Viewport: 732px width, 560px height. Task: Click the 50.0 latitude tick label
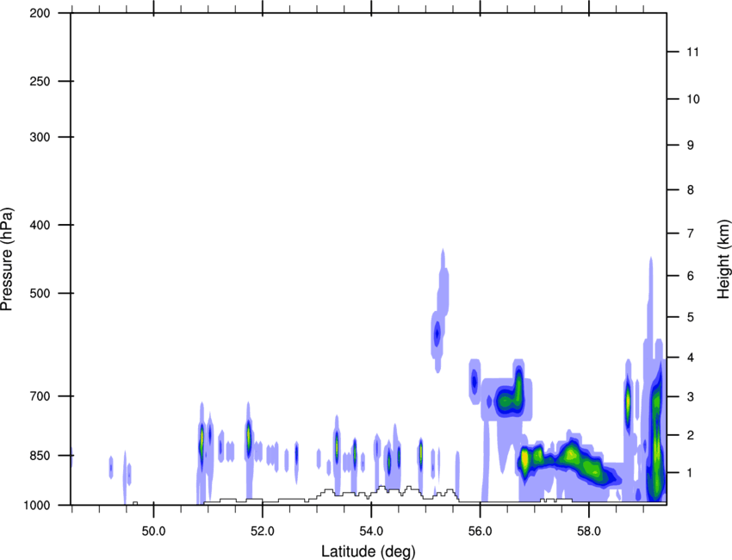[x=153, y=531]
